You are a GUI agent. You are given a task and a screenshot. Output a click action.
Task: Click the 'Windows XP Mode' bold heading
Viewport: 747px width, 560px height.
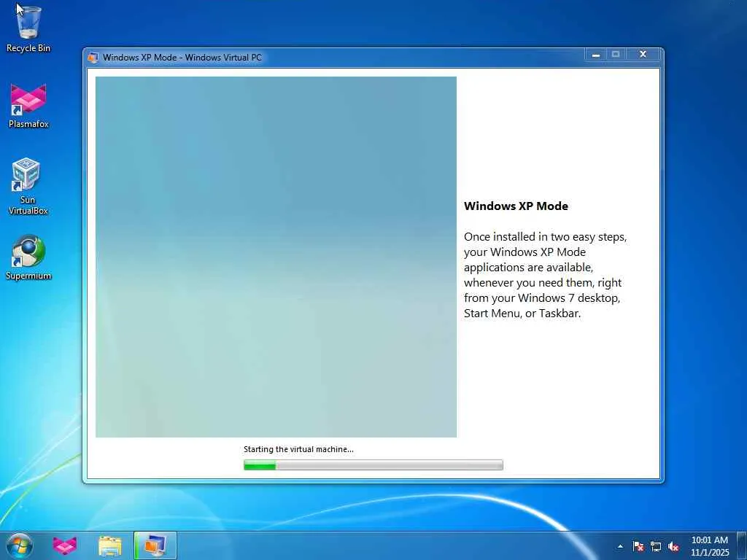click(x=516, y=206)
